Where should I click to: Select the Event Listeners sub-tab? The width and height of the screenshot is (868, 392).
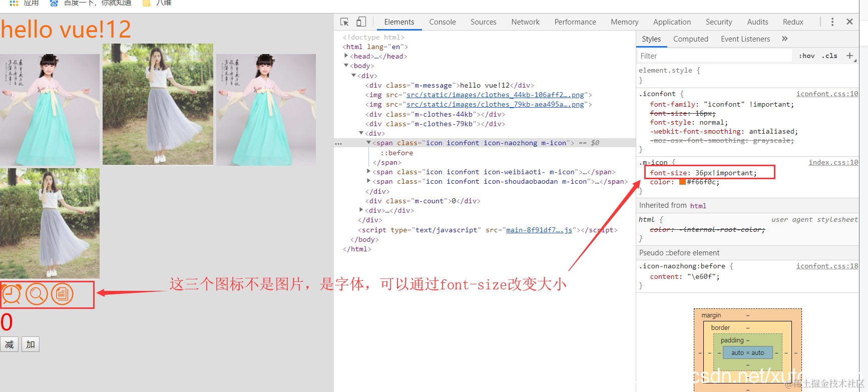click(x=745, y=39)
